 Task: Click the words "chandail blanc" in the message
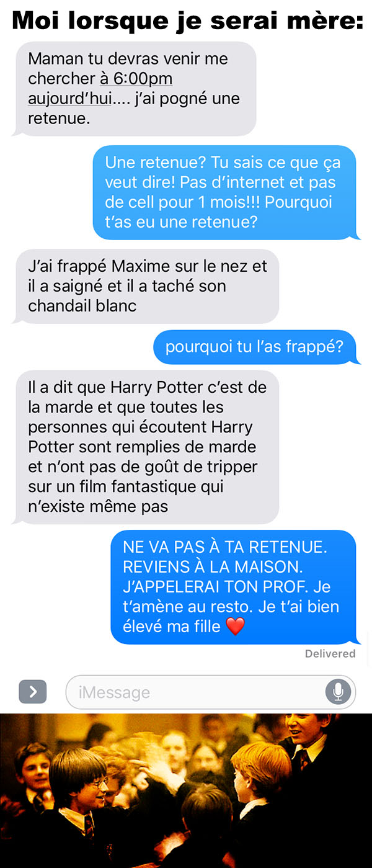[x=82, y=306]
